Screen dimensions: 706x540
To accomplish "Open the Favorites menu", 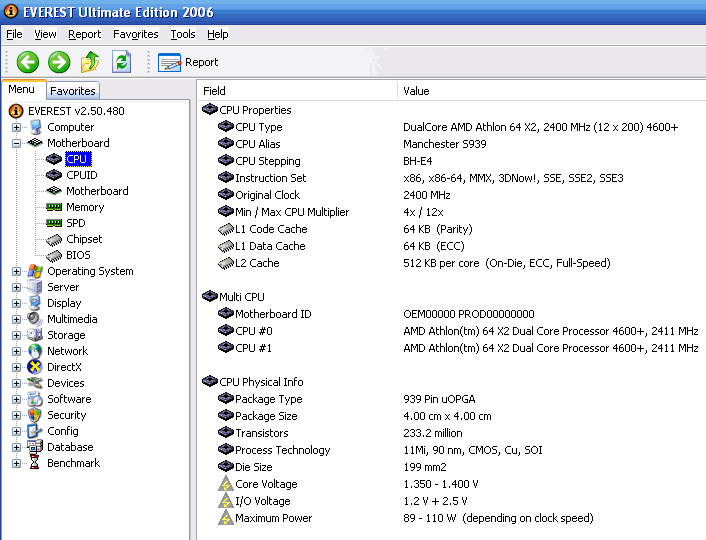I will [136, 34].
